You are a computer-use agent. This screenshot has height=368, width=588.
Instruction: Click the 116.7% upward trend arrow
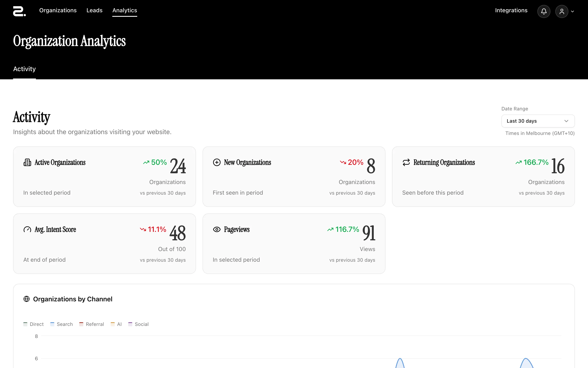pos(330,229)
